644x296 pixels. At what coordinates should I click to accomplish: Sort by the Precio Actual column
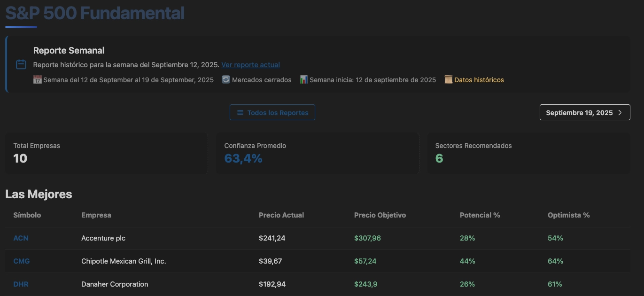[281, 215]
